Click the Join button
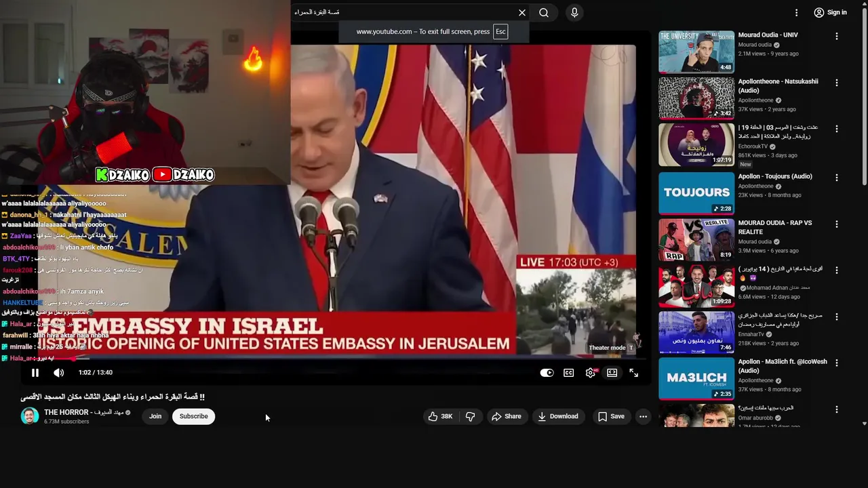The height and width of the screenshot is (488, 868). (155, 416)
